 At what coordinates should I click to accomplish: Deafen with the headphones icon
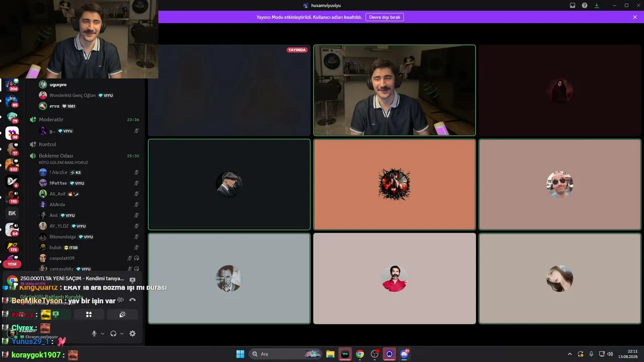click(113, 333)
